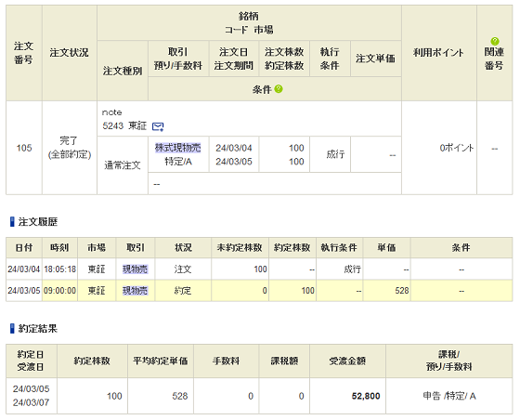The width and height of the screenshot is (520, 420).
Task: Click 現物売 in the 注文 history row
Action: [135, 269]
